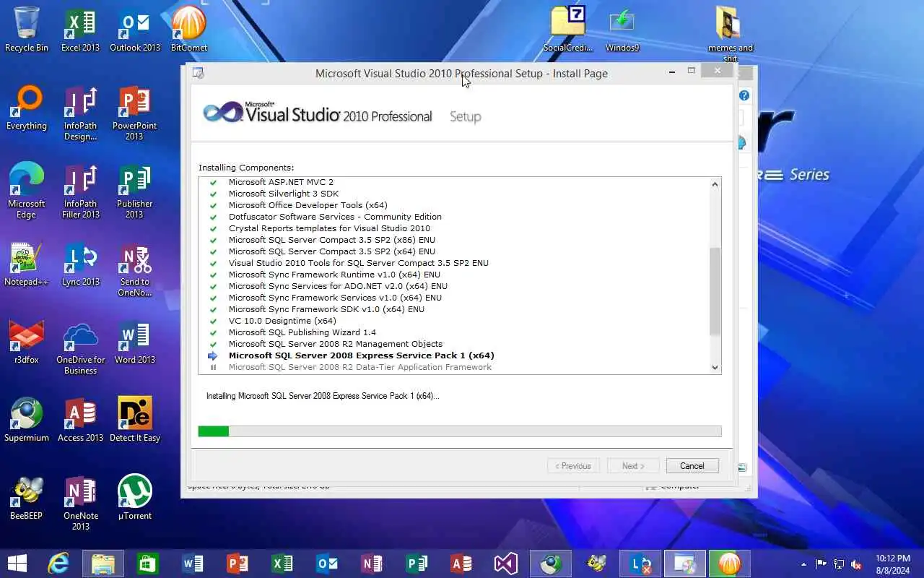The image size is (924, 578).
Task: Open Microsoft Edge desktop shortcut
Action: pos(27,191)
